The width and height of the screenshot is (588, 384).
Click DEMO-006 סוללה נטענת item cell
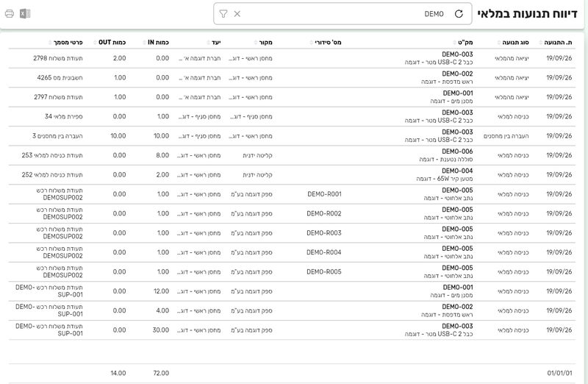click(x=446, y=155)
